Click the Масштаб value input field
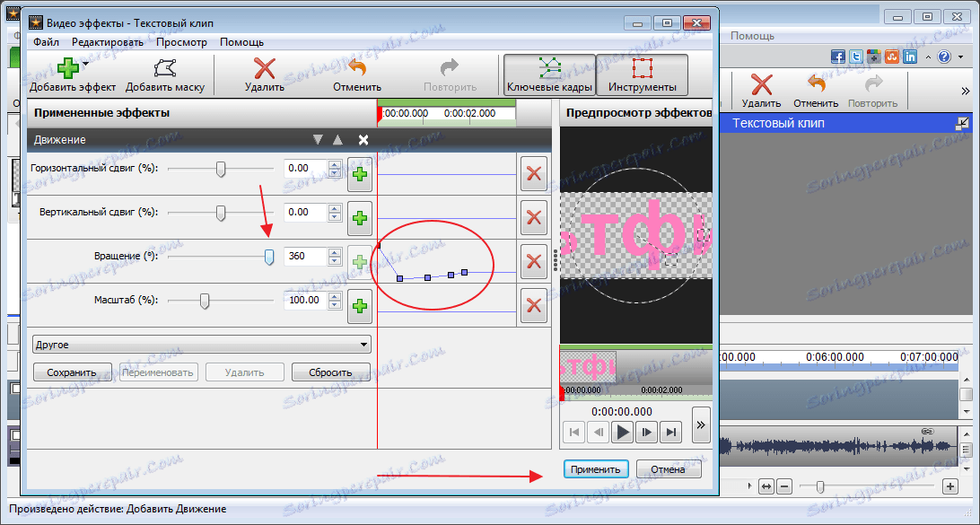Viewport: 980px width, 525px height. tap(305, 300)
